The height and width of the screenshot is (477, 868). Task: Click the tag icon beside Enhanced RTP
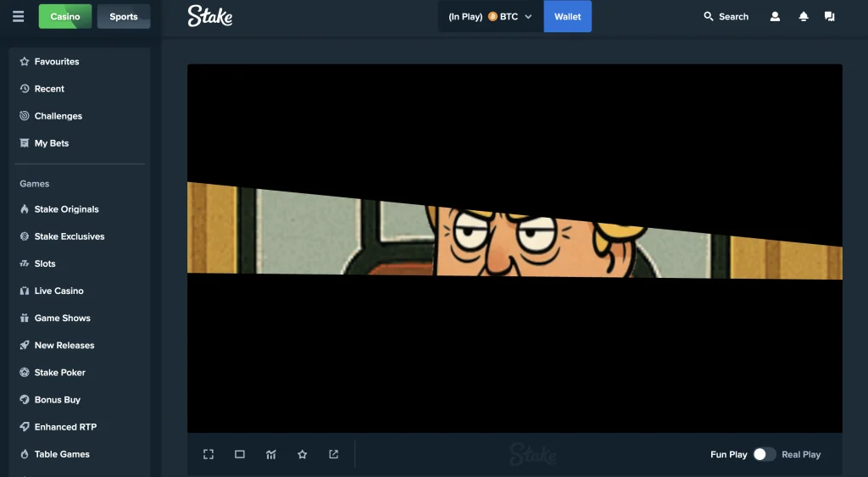25,427
